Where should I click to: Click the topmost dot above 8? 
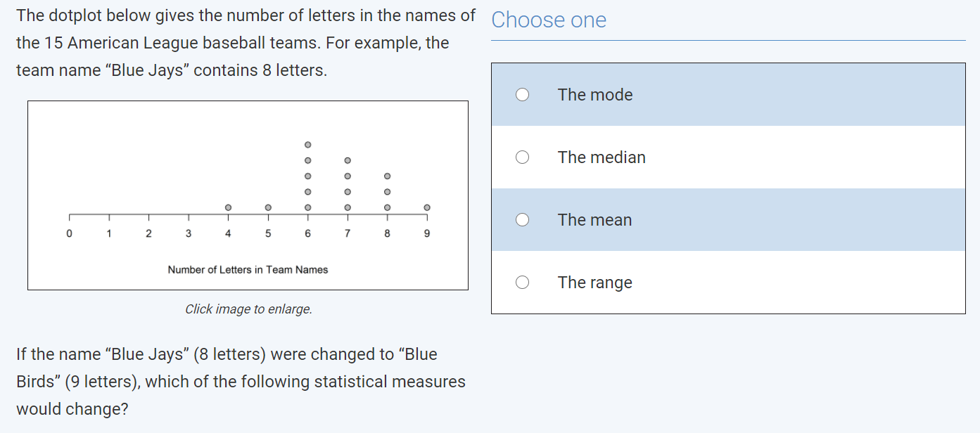(x=387, y=176)
